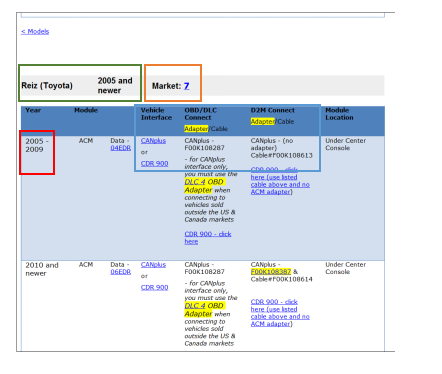This screenshot has height=374, width=442.
Task: Click the 'Year' column header
Action: click(33, 110)
